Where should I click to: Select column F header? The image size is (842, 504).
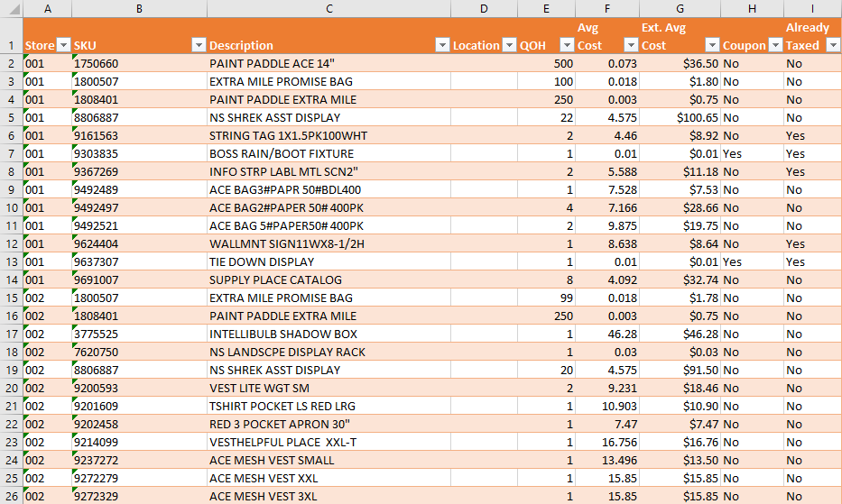(x=606, y=9)
